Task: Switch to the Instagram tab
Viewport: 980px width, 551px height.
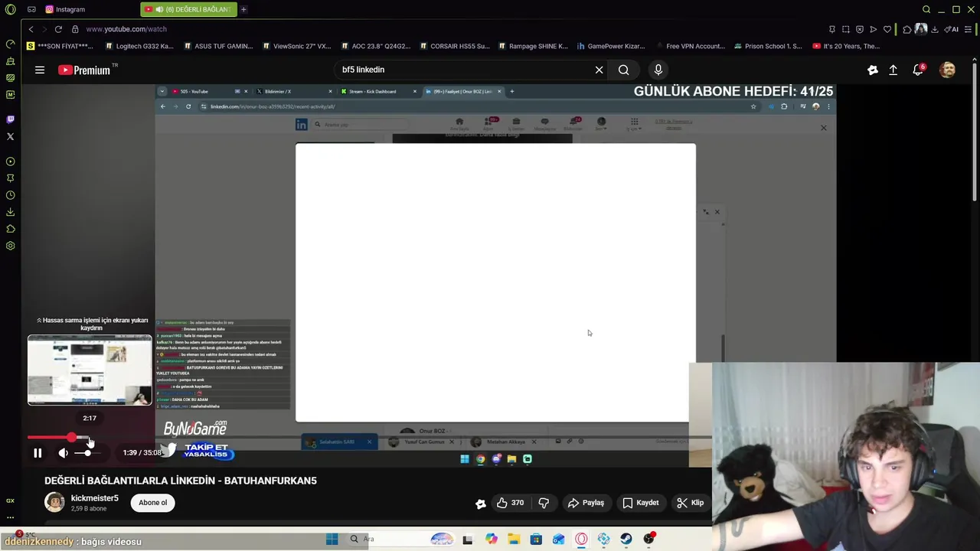Action: [x=65, y=9]
